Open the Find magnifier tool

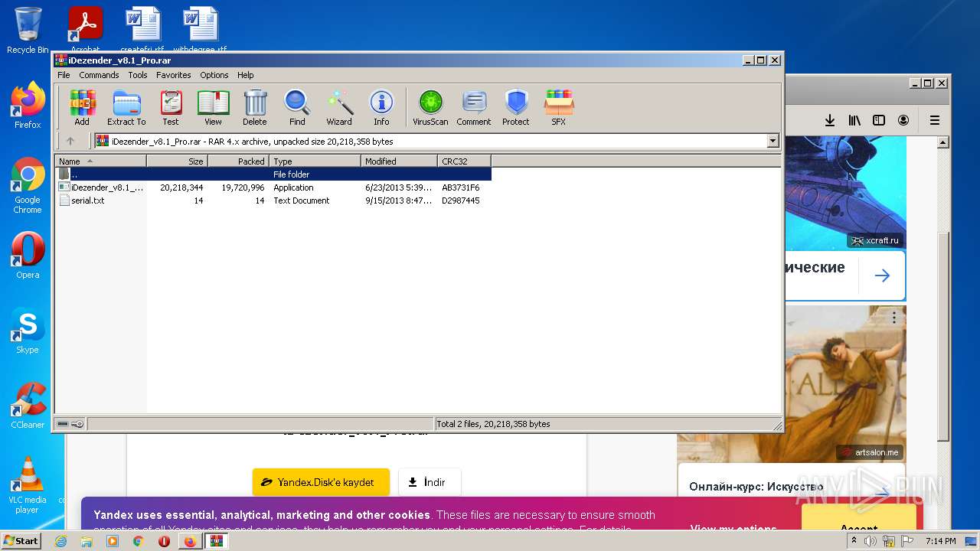click(297, 107)
